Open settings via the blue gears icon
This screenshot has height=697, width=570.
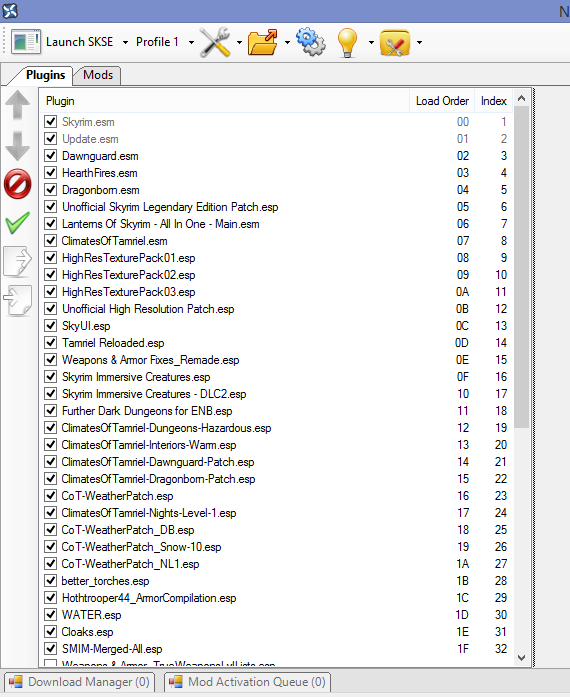pos(311,42)
